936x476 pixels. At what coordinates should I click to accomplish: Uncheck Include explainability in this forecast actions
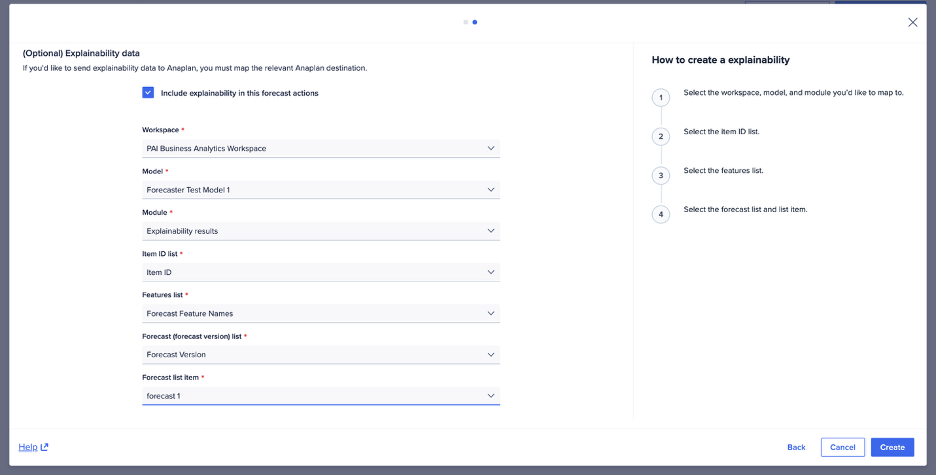click(x=148, y=93)
